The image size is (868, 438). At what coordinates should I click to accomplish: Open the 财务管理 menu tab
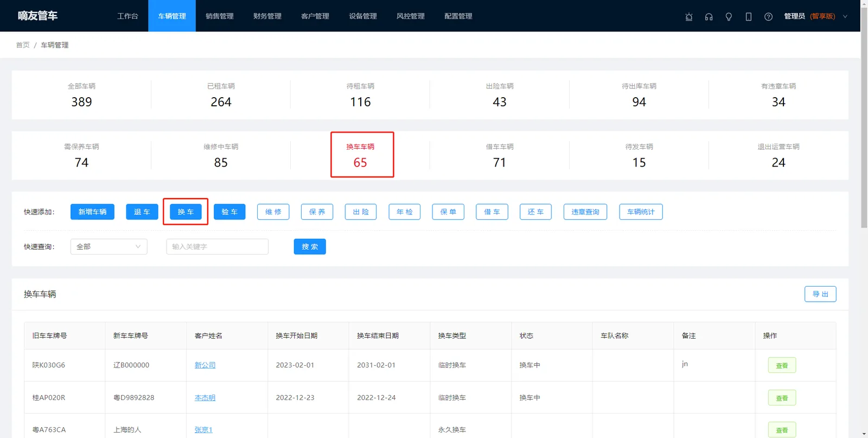tap(267, 16)
